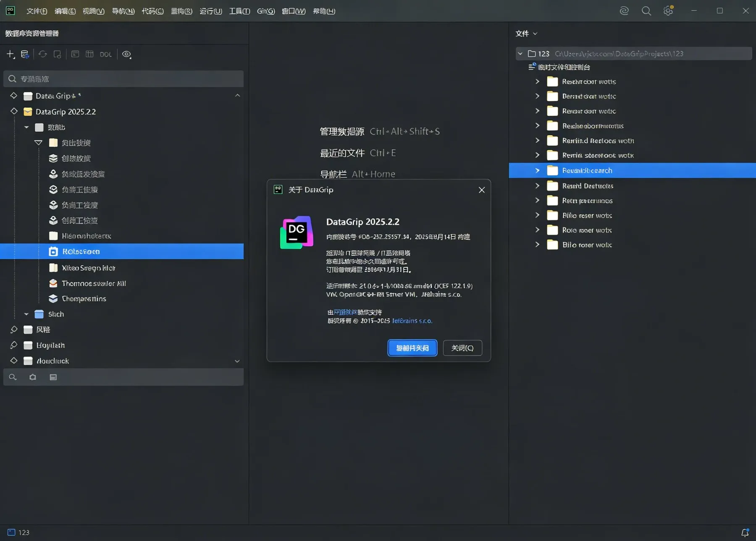The height and width of the screenshot is (541, 756).
Task: Click the DDL toolbar icon
Action: tap(106, 55)
